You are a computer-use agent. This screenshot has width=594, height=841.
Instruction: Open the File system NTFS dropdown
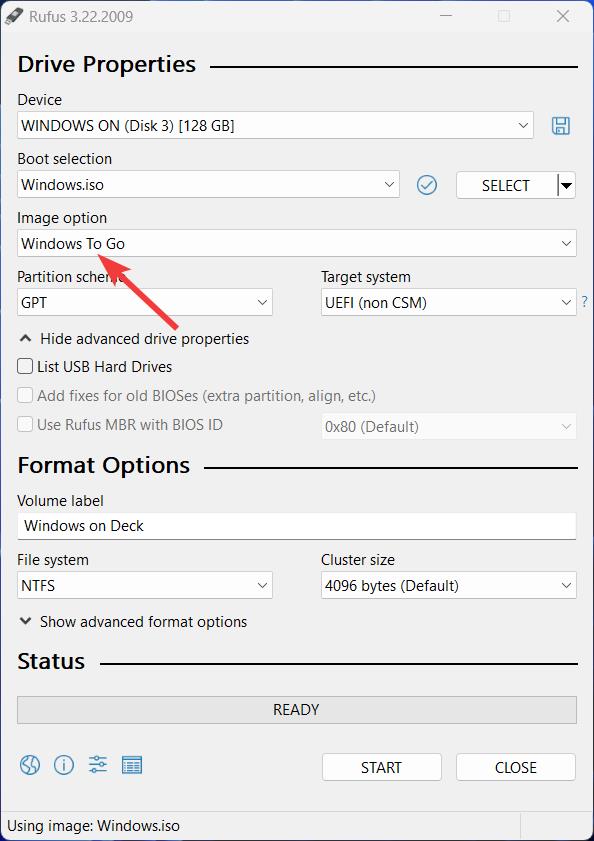(145, 585)
